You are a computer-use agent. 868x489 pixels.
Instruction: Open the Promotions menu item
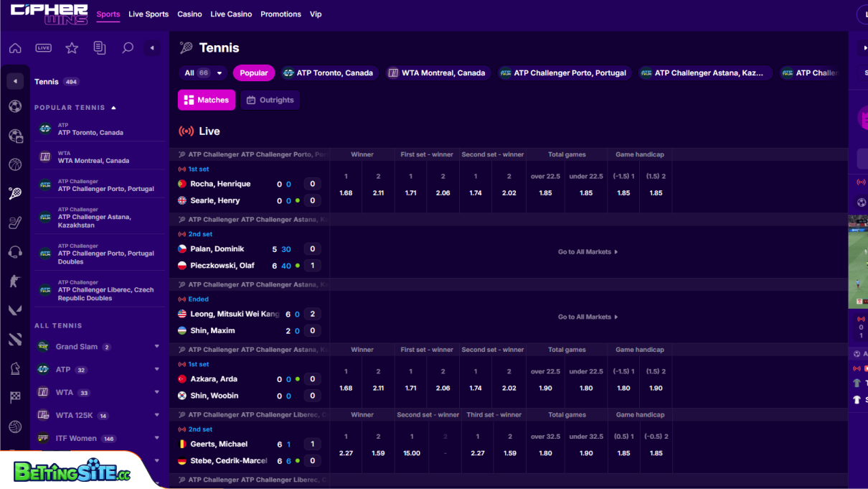coord(280,14)
